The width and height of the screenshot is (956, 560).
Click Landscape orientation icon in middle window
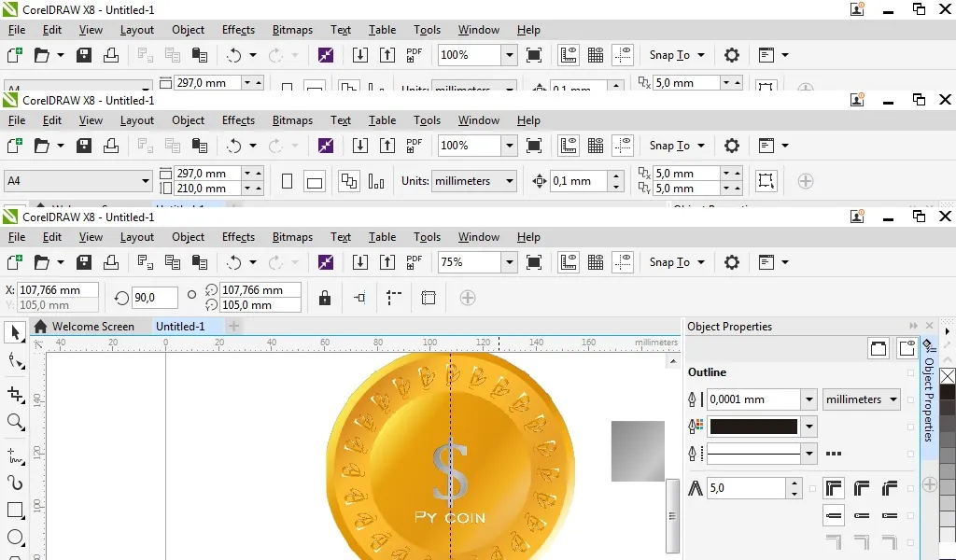point(315,181)
